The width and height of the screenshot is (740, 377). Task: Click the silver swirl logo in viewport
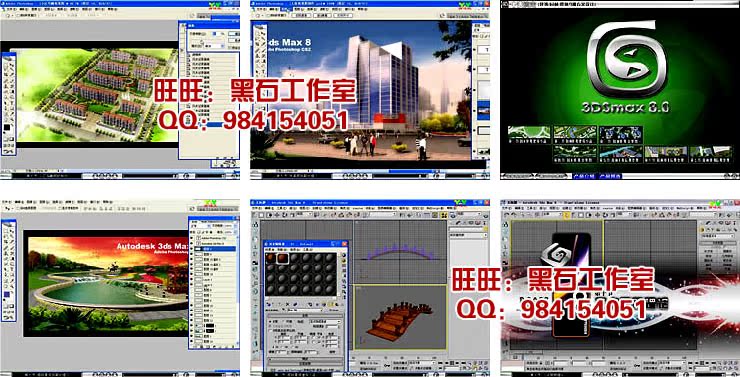[x=555, y=255]
